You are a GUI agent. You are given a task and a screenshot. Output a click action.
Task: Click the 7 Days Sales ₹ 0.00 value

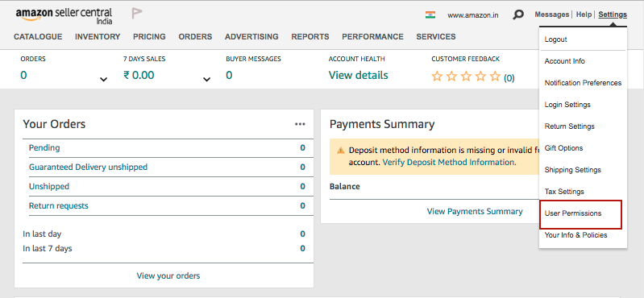(139, 76)
